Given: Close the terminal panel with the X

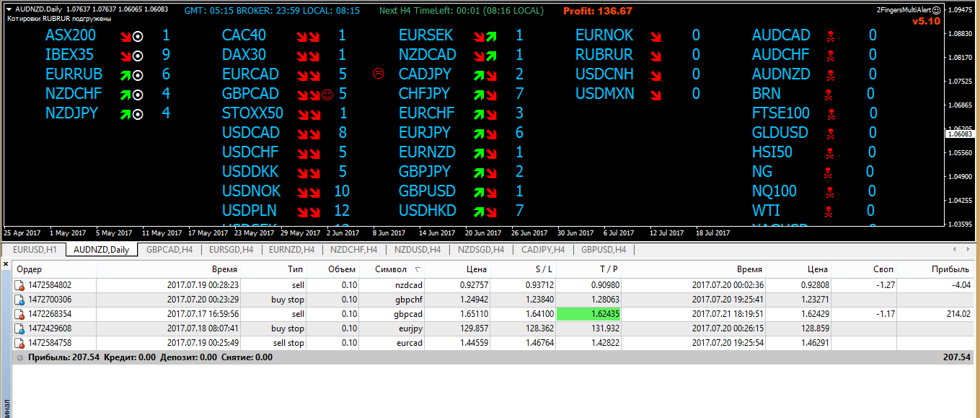Looking at the screenshot, I should 6,265.
